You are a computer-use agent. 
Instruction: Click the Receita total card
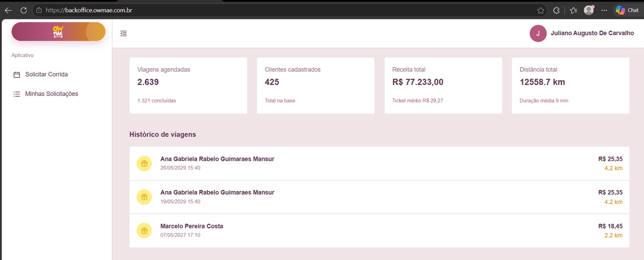[x=443, y=86]
